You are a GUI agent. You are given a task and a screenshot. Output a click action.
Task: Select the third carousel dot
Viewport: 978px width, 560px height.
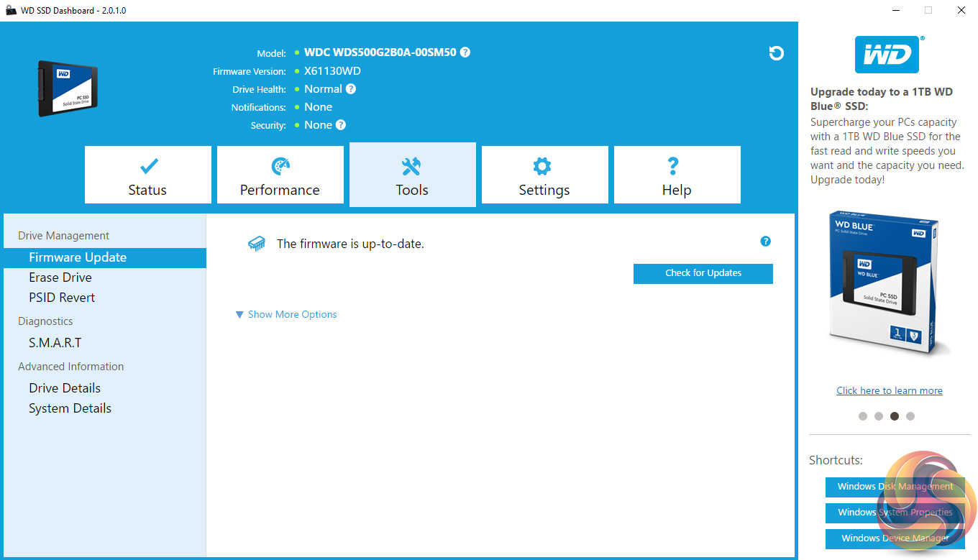[x=895, y=416]
